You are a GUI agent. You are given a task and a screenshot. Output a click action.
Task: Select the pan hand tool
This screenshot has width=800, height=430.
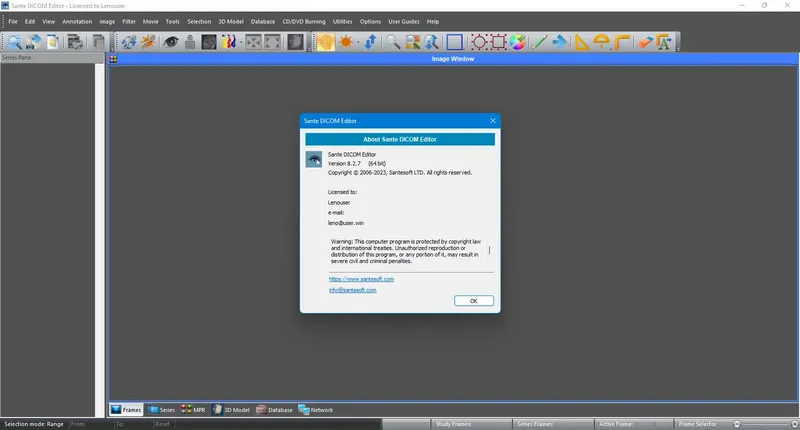pyautogui.click(x=326, y=42)
